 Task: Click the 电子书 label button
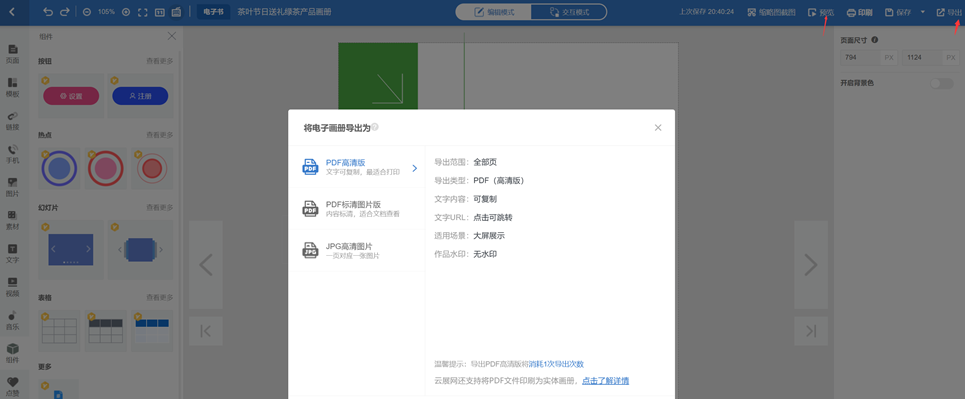[x=214, y=12]
